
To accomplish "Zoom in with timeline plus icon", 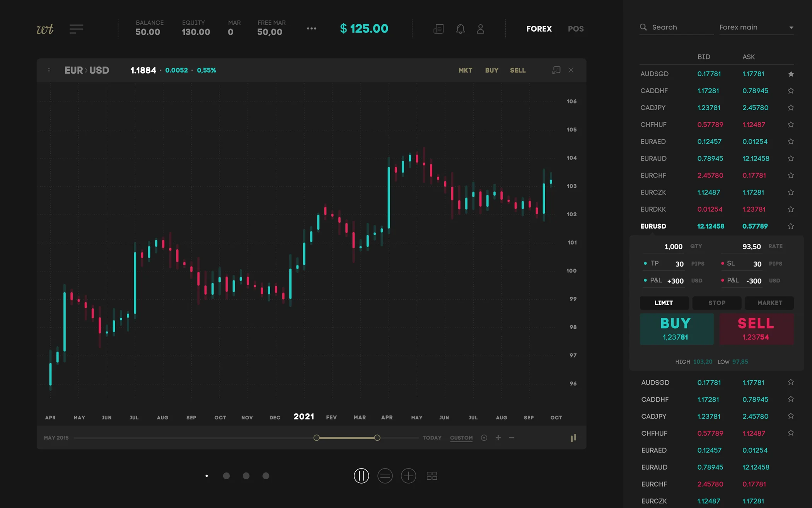I will pos(498,438).
